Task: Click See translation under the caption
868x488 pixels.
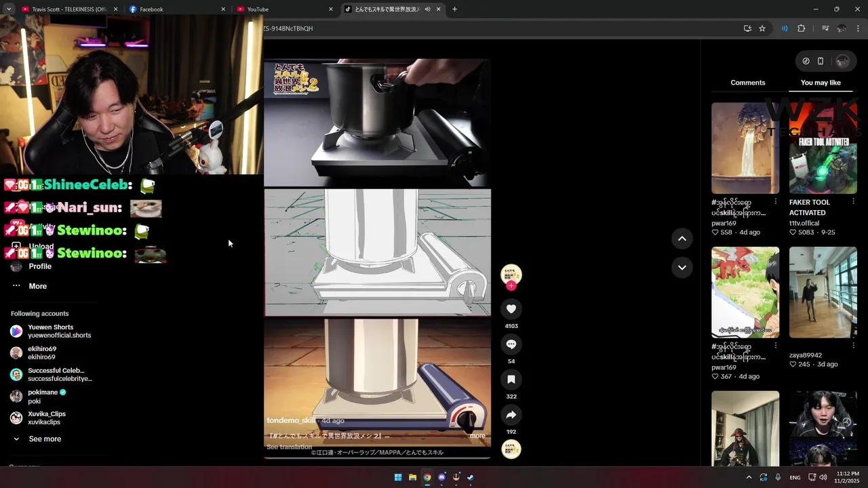Action: click(x=289, y=447)
